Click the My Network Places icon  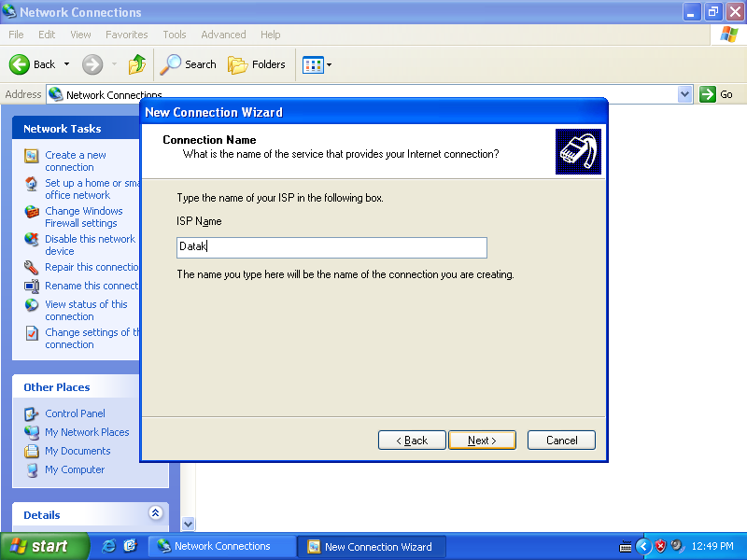pyautogui.click(x=32, y=432)
